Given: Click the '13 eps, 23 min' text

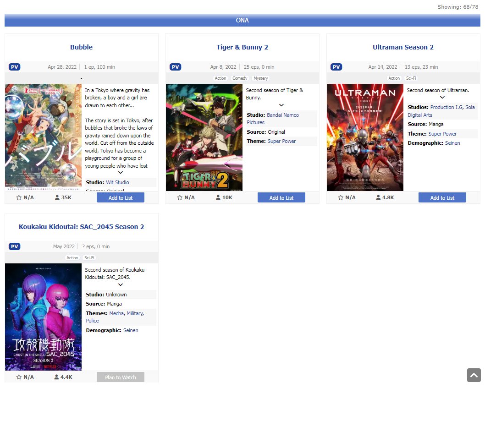Looking at the screenshot, I should point(421,67).
